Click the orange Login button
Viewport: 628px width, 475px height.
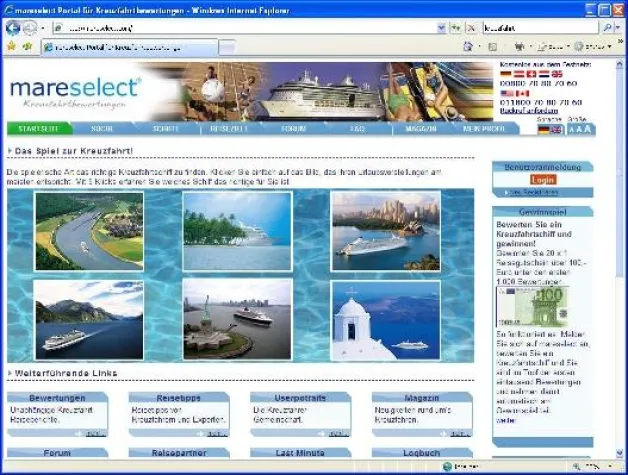(542, 179)
